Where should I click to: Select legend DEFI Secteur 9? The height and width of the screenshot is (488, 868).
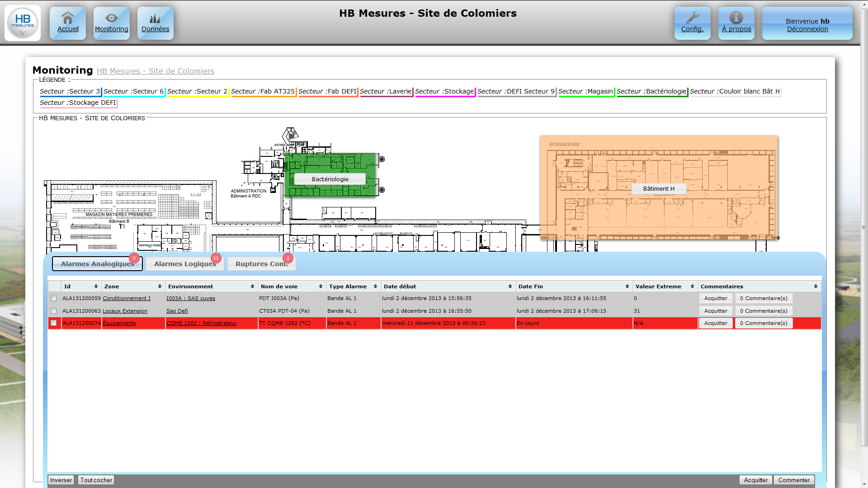(x=516, y=91)
